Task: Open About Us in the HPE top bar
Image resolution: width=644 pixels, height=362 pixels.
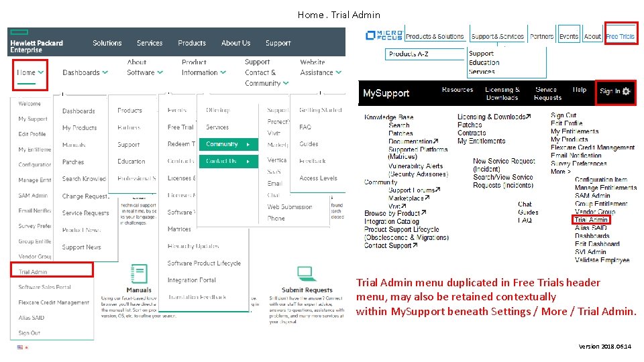Action: 235,43
